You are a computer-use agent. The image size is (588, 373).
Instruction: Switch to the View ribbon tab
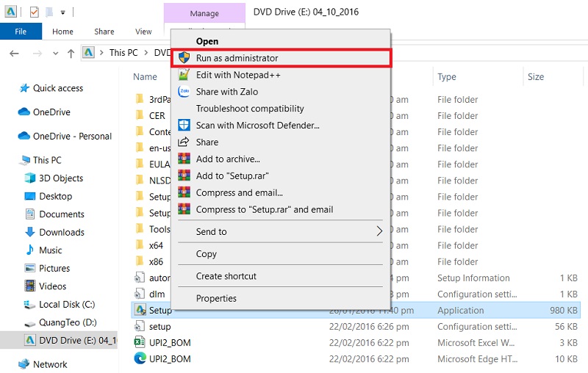[143, 32]
